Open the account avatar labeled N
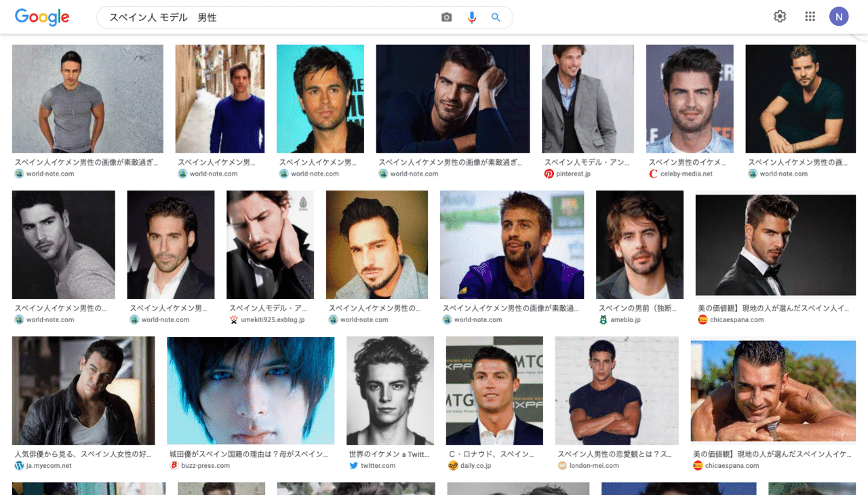This screenshot has height=495, width=868. pyautogui.click(x=839, y=17)
